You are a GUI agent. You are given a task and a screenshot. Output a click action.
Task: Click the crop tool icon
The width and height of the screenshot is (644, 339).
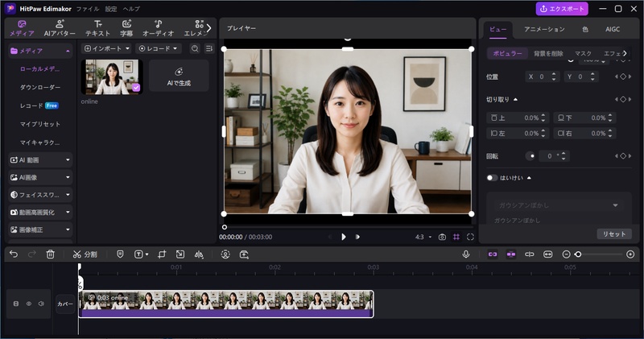pos(162,254)
